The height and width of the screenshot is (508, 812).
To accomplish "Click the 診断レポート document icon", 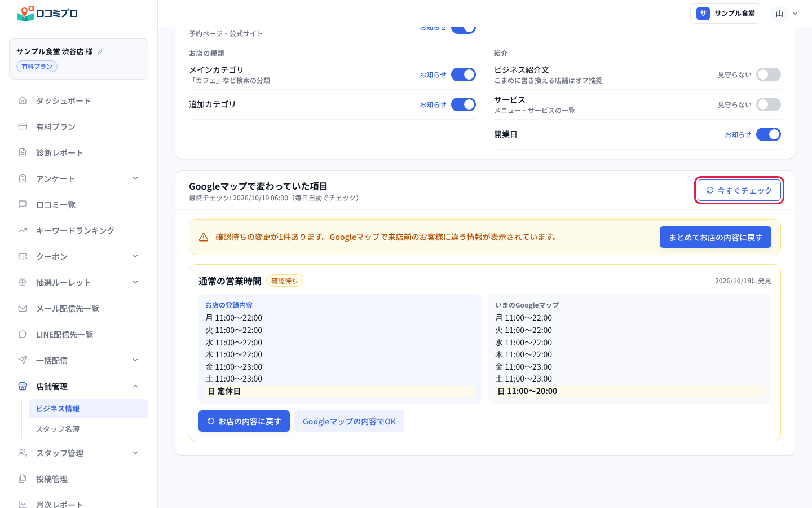I will [x=23, y=152].
